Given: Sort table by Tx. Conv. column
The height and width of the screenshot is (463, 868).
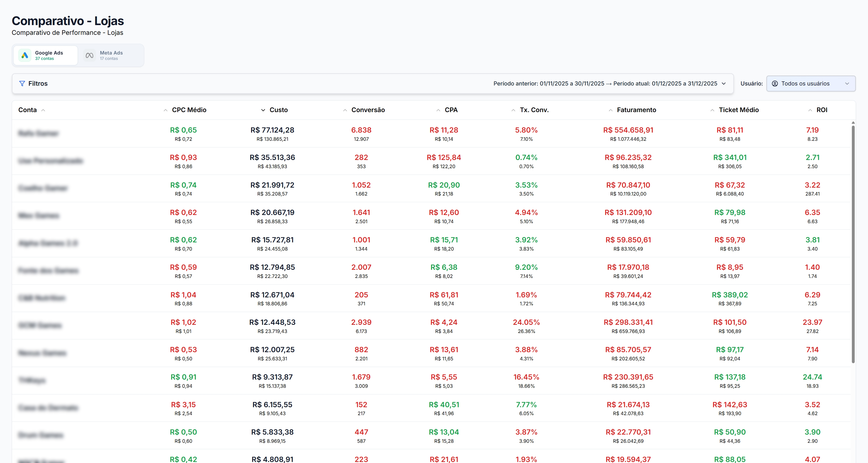Looking at the screenshot, I should pyautogui.click(x=534, y=110).
